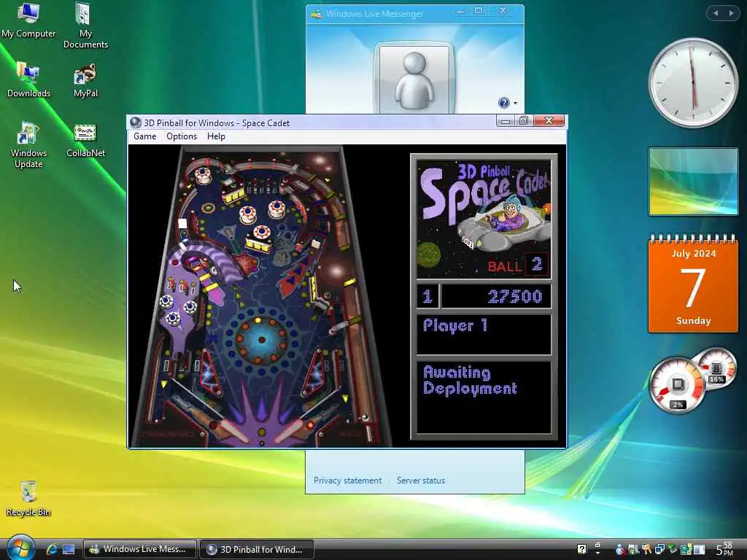747x560 pixels.
Task: Select the Downloads desktop folder icon
Action: tap(28, 80)
